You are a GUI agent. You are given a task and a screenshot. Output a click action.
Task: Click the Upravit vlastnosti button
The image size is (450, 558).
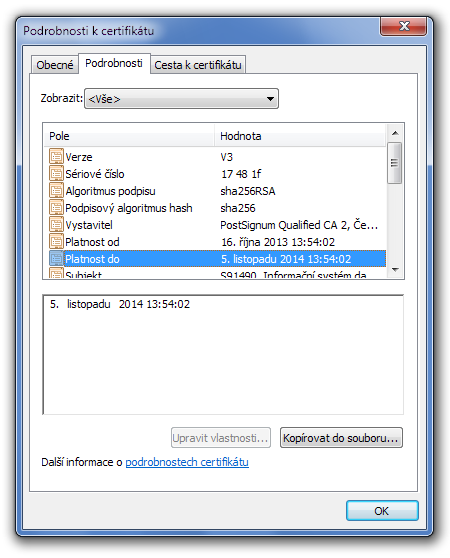221,438
